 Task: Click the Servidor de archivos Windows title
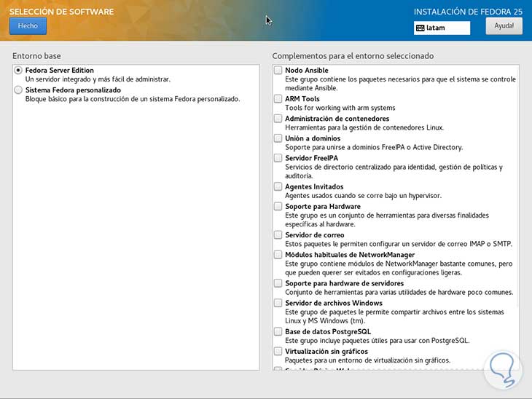coord(334,303)
